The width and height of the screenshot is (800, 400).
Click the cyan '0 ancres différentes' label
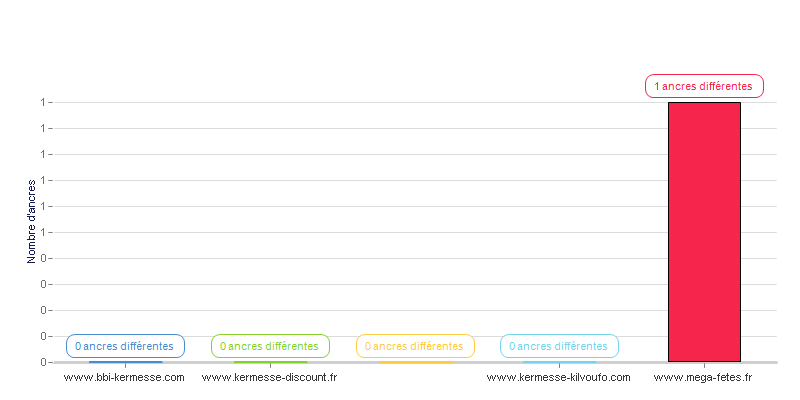[x=559, y=346]
